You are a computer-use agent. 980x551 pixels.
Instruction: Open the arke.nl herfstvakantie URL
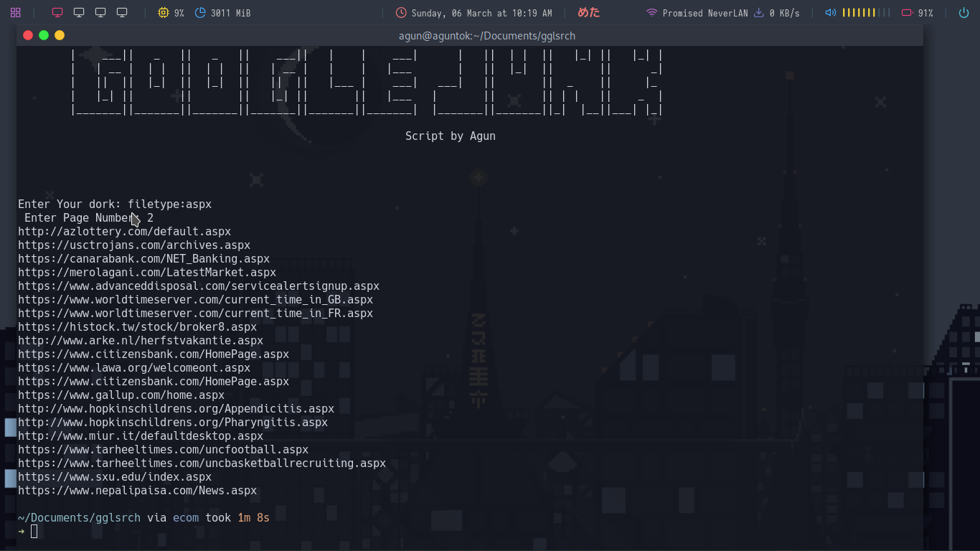coord(141,341)
